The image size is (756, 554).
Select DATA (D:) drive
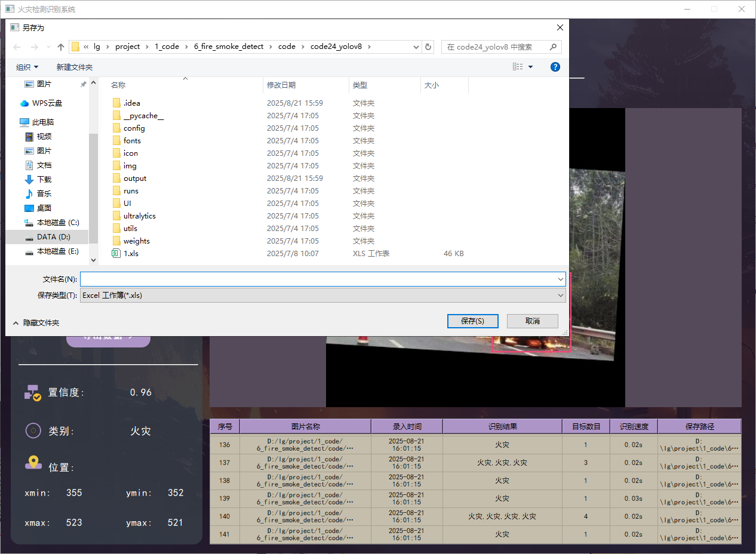click(x=53, y=237)
